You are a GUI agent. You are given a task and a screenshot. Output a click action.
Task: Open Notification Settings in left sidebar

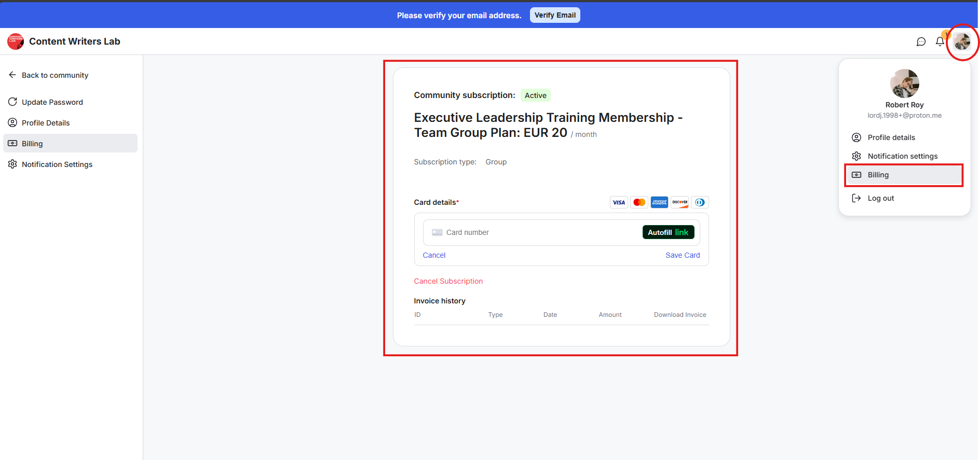click(57, 164)
